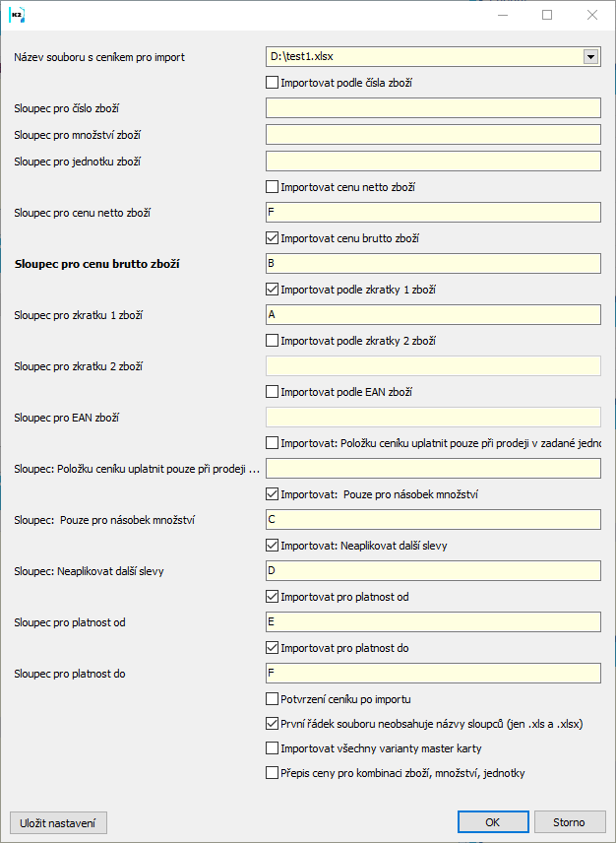Focus the Sloupec pro cenu brutto field

coord(433,263)
